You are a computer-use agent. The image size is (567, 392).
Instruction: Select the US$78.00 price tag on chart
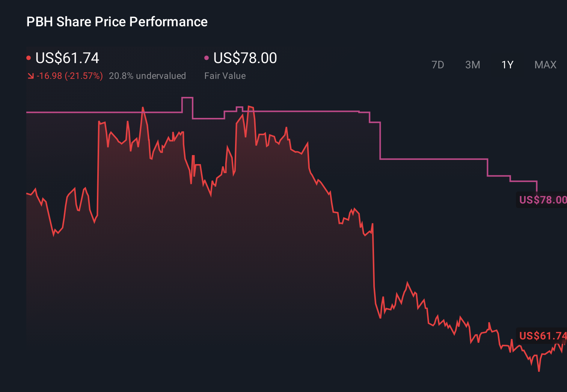542,200
